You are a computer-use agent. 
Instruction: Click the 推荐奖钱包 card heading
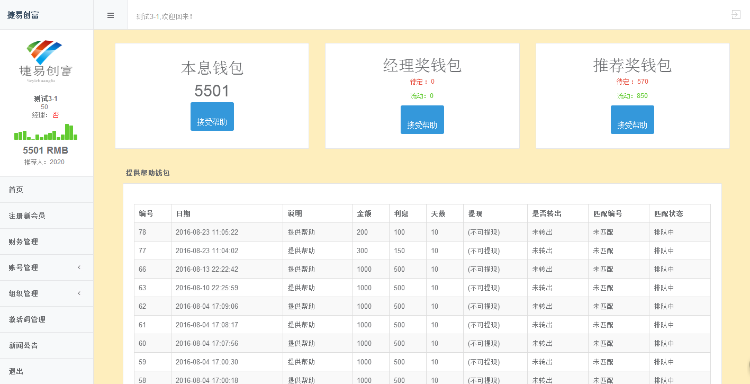click(x=632, y=65)
